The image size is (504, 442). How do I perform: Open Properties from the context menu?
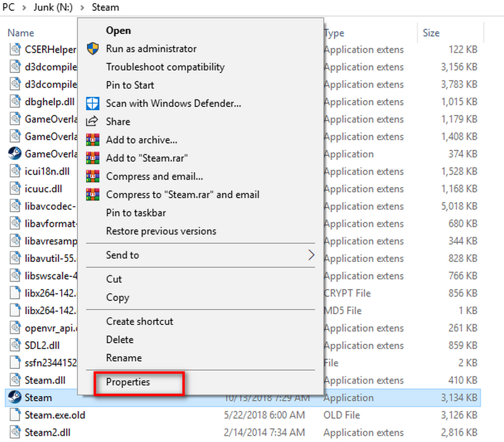pyautogui.click(x=128, y=382)
